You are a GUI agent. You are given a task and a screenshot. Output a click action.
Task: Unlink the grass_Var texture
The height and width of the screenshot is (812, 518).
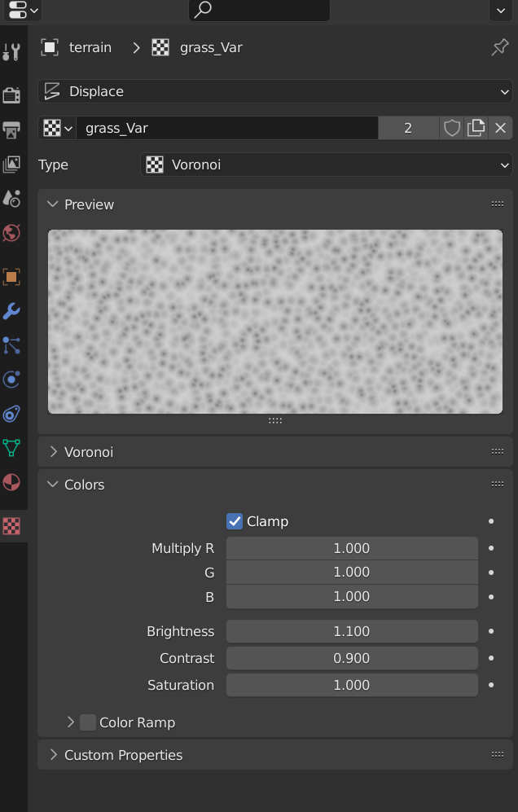tap(500, 128)
